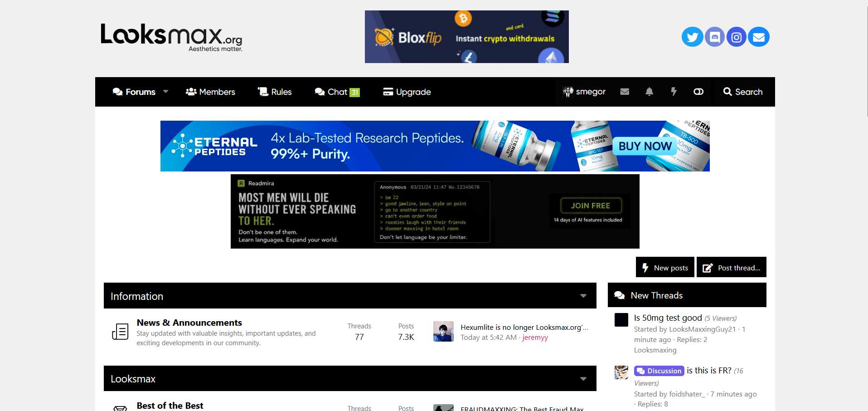This screenshot has height=411, width=868.
Task: Collapse the Information category
Action: point(583,296)
